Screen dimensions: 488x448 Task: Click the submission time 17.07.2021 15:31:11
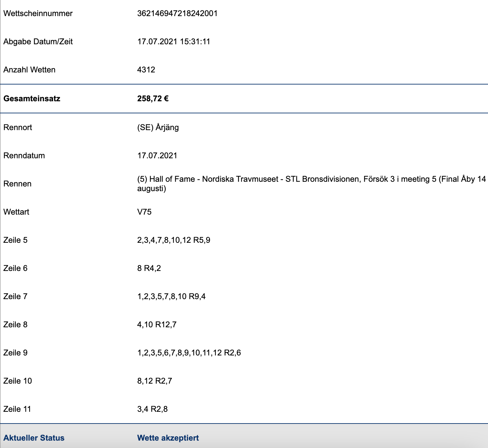(x=174, y=42)
